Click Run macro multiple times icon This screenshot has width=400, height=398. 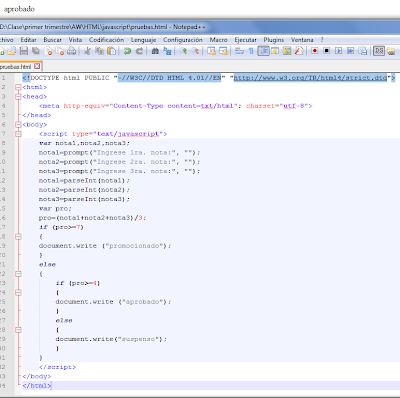click(x=351, y=51)
